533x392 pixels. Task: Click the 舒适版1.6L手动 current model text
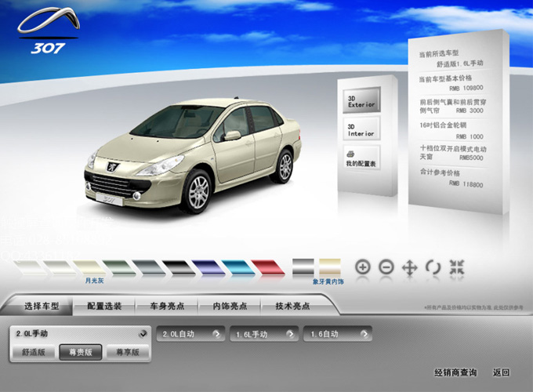(x=459, y=64)
